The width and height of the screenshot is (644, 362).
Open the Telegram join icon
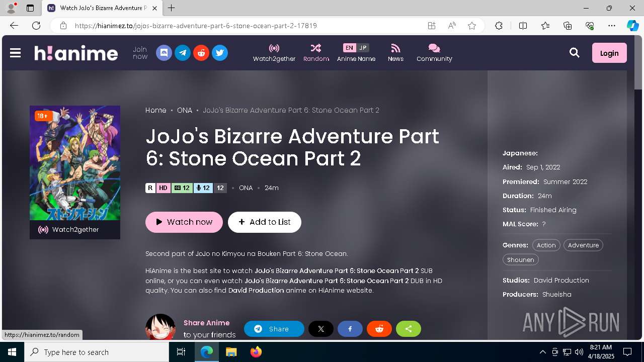click(x=183, y=53)
